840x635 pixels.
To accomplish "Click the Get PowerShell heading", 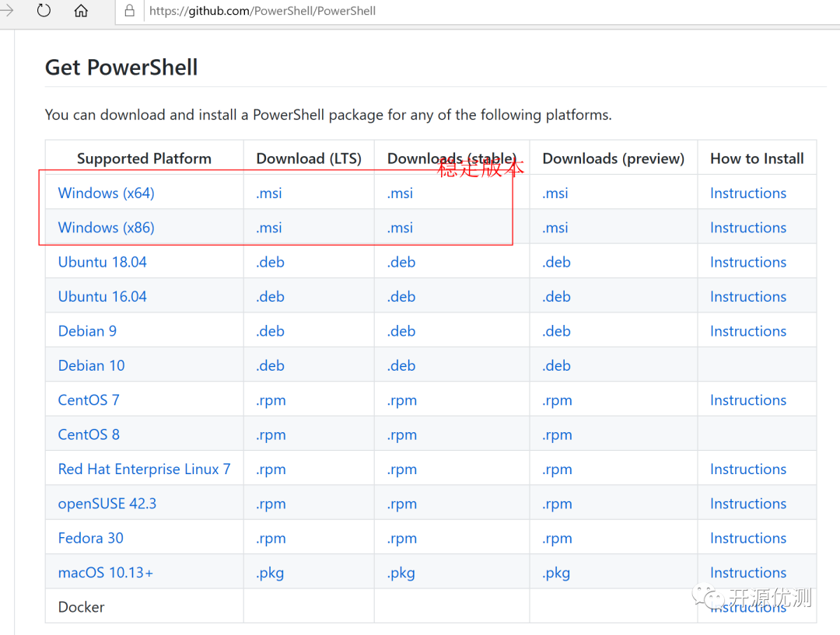I will pyautogui.click(x=121, y=68).
